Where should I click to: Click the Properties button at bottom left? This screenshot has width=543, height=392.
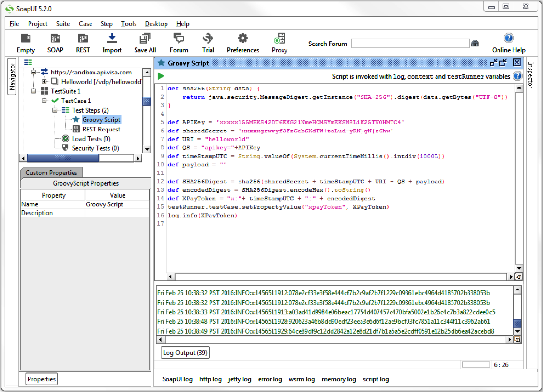[x=41, y=379]
